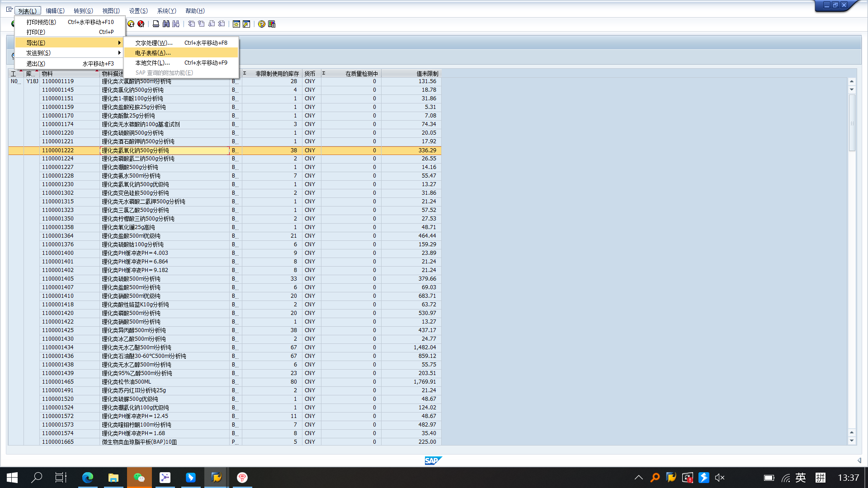Viewport: 868px width, 488px height.
Task: Open Microsoft Edge from the taskbar
Action: 88,478
